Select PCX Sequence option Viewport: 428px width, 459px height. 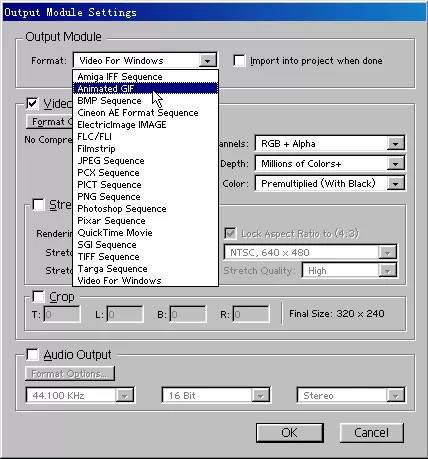coord(145,173)
